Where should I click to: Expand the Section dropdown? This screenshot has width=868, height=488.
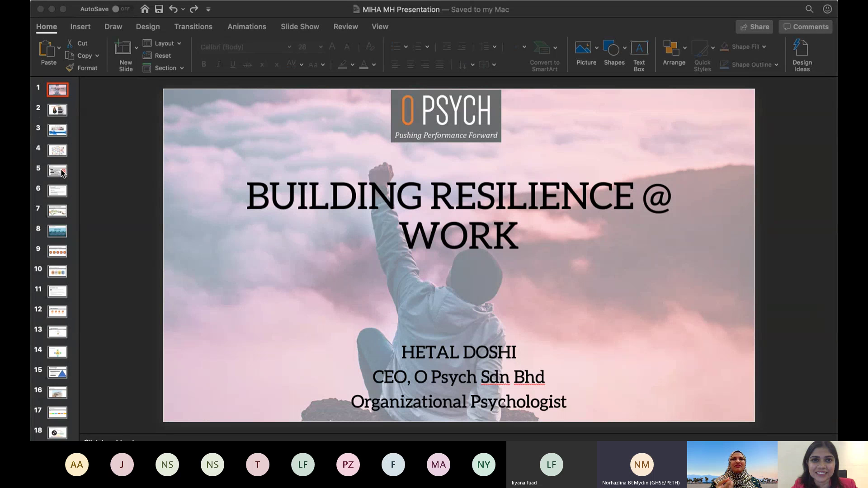[x=182, y=68]
